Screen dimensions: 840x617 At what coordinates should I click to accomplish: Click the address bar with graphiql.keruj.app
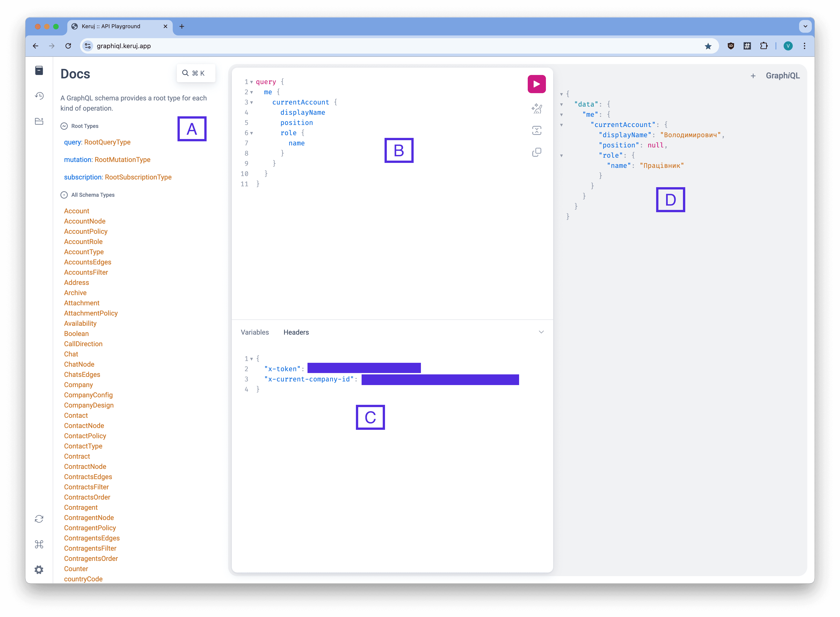(399, 46)
